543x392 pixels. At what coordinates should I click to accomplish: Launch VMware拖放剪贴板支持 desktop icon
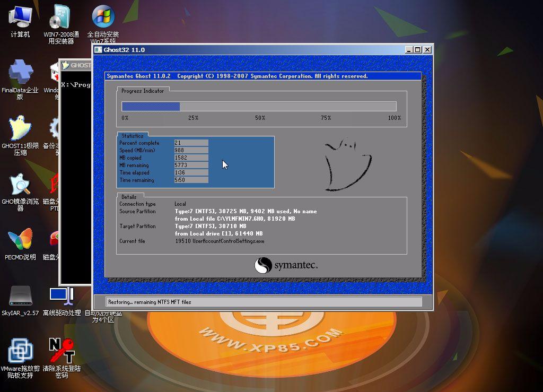pyautogui.click(x=20, y=352)
